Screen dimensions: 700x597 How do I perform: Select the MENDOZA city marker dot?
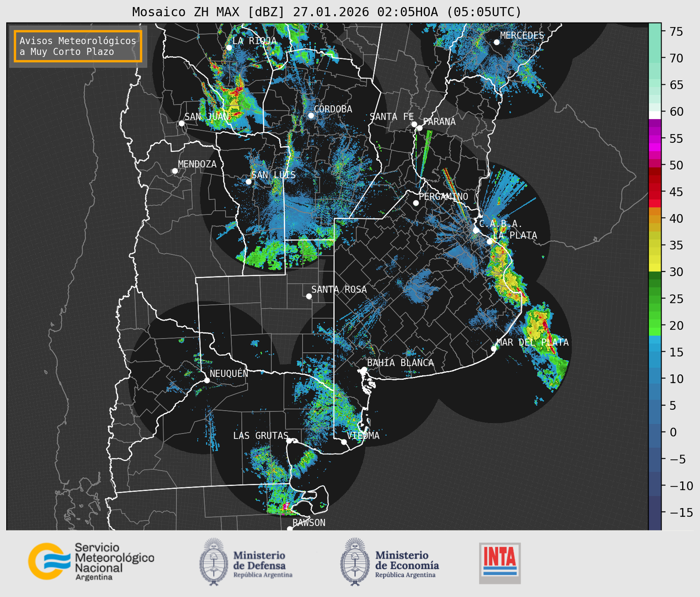(175, 171)
